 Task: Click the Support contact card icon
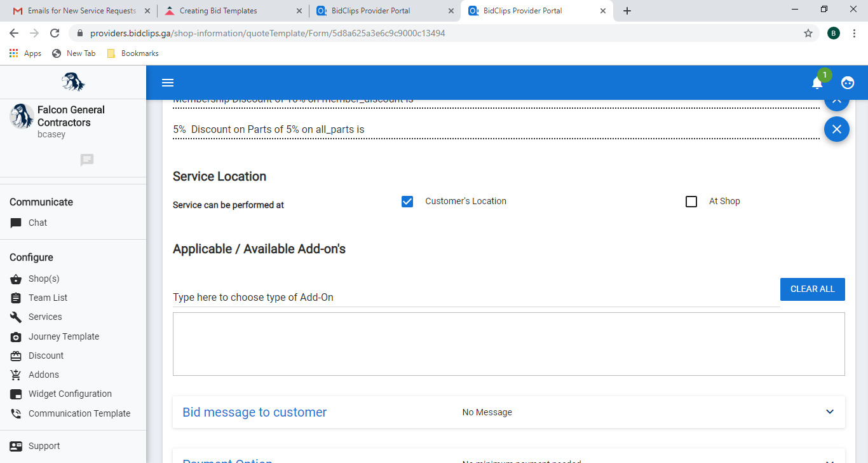(16, 446)
